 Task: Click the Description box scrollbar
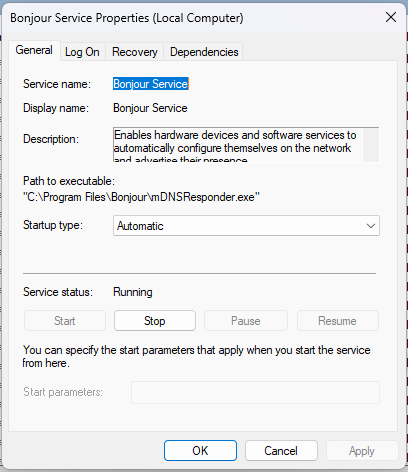(371, 145)
